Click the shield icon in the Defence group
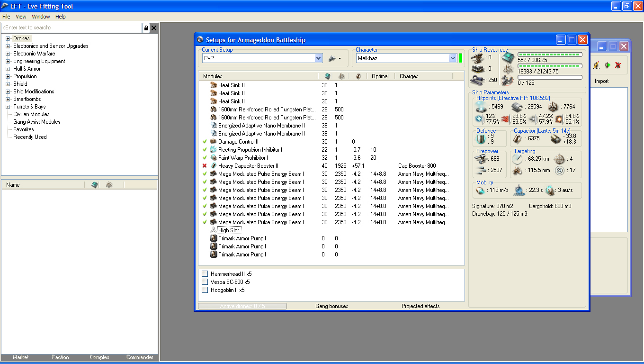The width and height of the screenshot is (644, 364). tap(482, 139)
